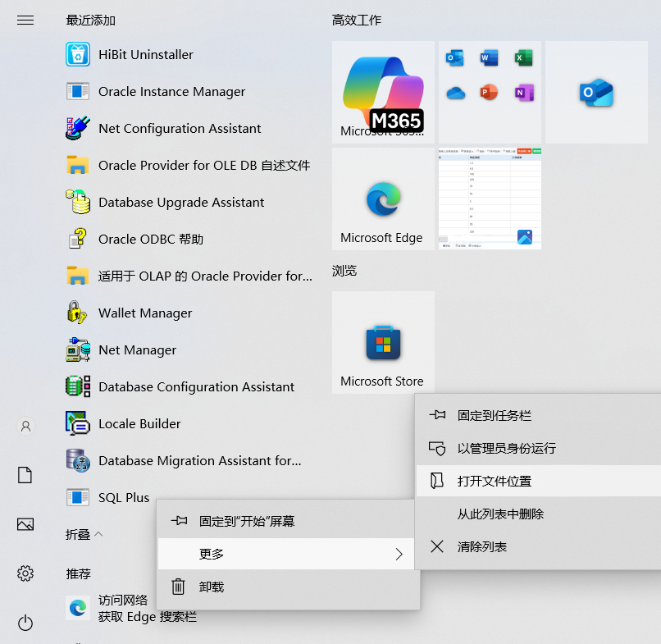This screenshot has height=644, width=661.
Task: Click the Wallet Manager padlock icon
Action: [x=78, y=313]
